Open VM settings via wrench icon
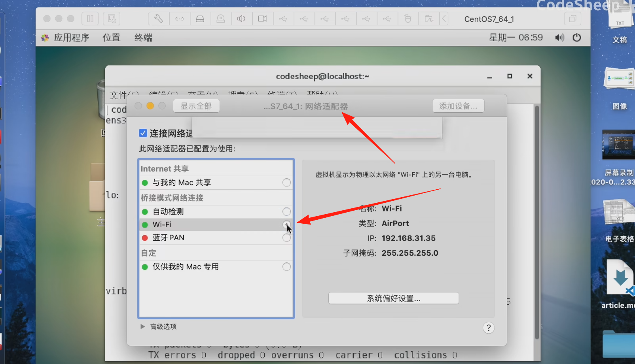This screenshot has width=635, height=364. pyautogui.click(x=159, y=19)
